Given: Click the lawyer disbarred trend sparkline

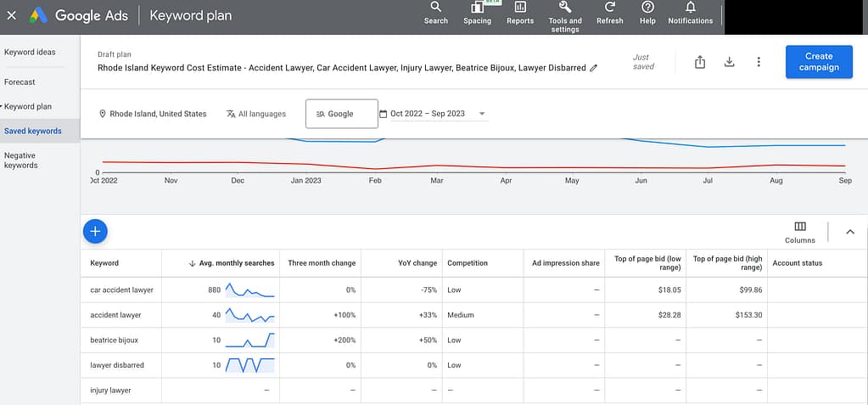Looking at the screenshot, I should (x=249, y=365).
